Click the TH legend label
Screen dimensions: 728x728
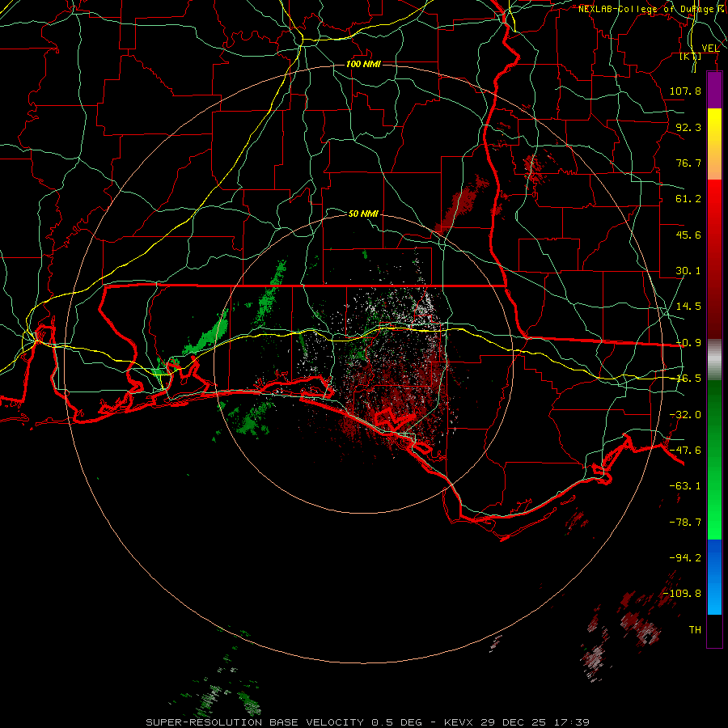pos(695,630)
